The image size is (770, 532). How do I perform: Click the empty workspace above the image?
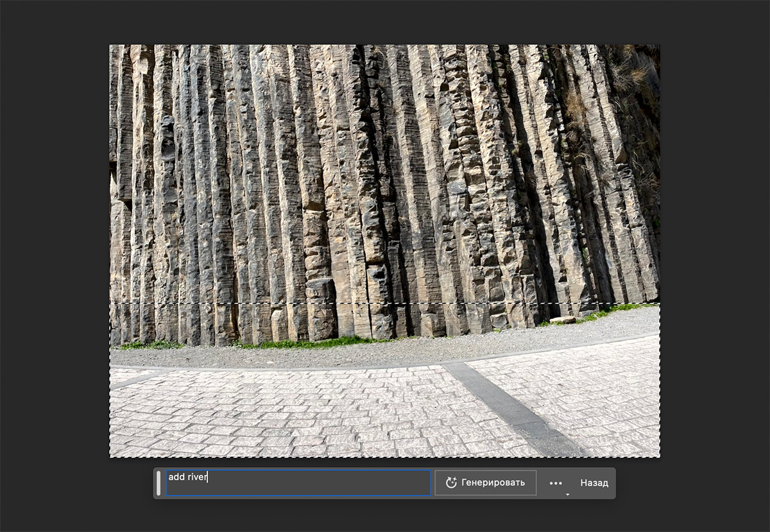pyautogui.click(x=385, y=22)
